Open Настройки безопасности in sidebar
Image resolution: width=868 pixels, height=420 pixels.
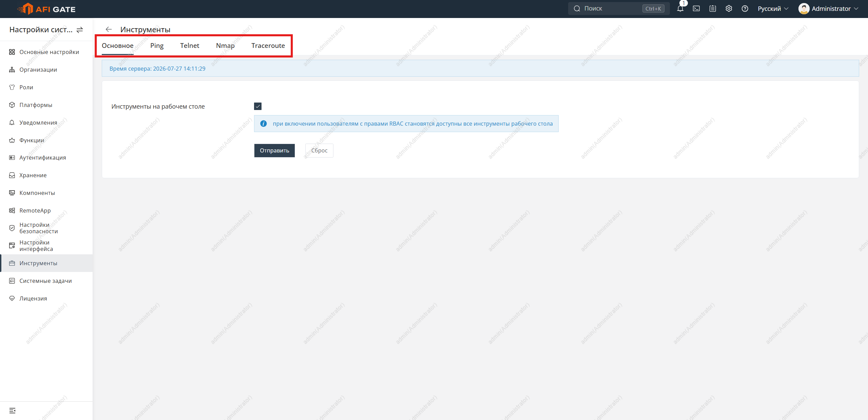point(46,228)
